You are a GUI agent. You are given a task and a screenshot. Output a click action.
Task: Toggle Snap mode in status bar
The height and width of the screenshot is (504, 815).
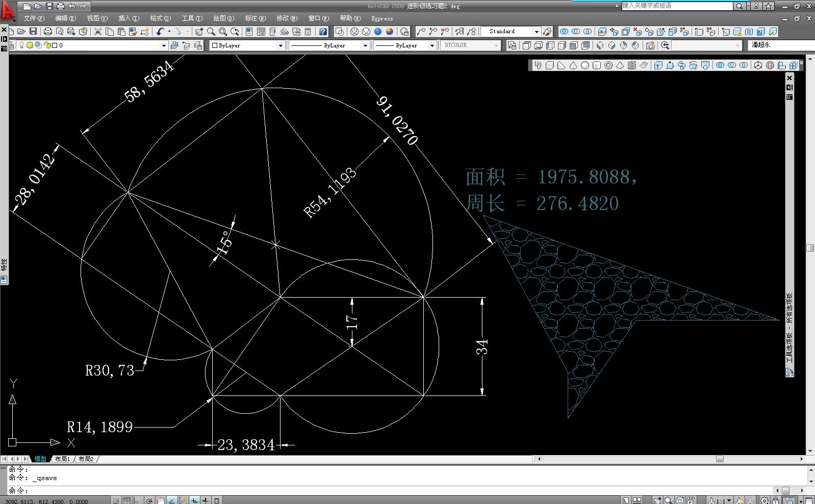[x=116, y=500]
